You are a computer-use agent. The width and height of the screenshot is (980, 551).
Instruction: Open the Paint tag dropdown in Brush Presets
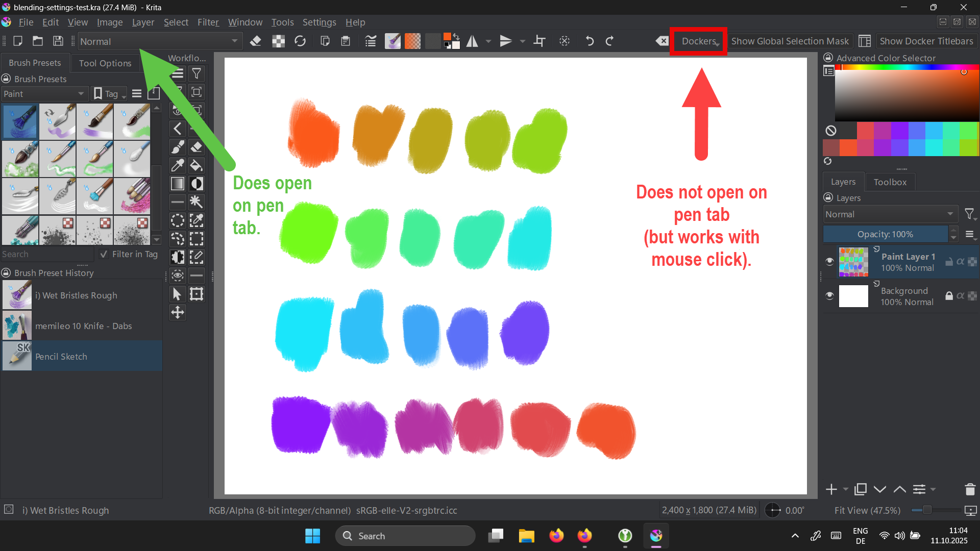click(43, 94)
